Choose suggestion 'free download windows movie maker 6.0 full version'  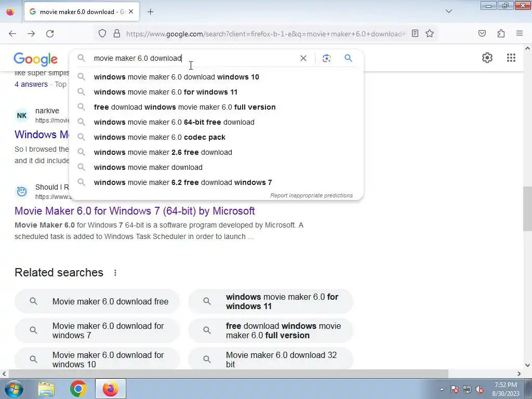click(x=216, y=107)
